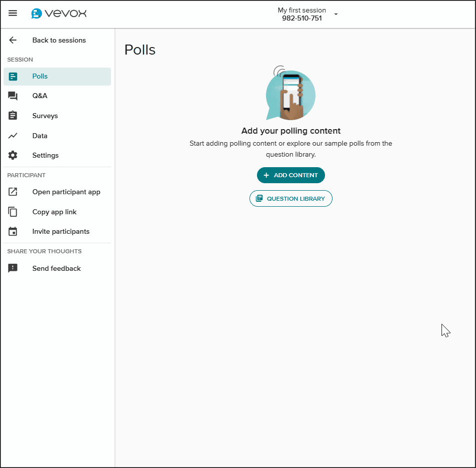Click the Data trend line icon
The image size is (476, 468).
click(x=13, y=136)
